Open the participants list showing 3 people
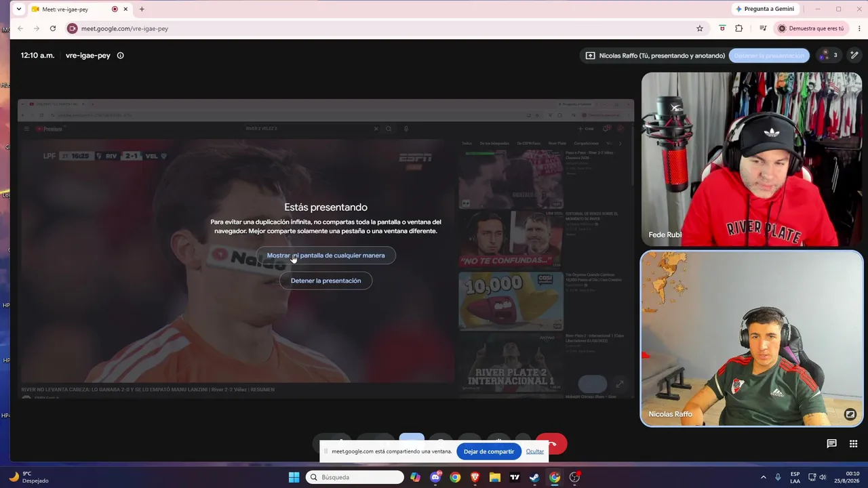The image size is (868, 488). [x=829, y=56]
